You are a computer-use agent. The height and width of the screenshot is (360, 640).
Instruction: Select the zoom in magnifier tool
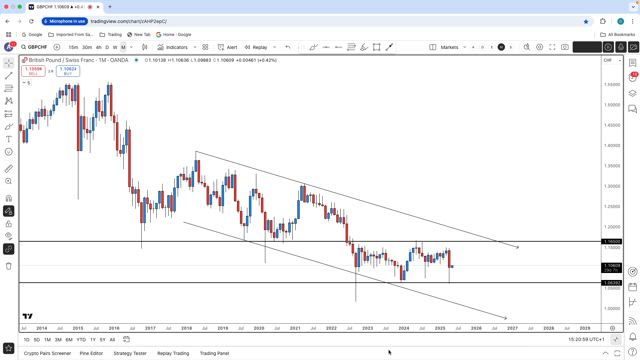coord(9,181)
